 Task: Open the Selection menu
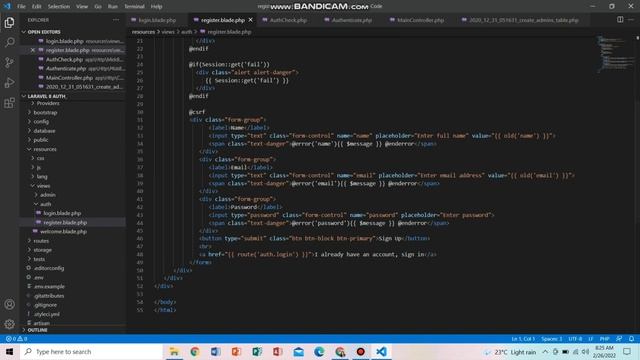[59, 7]
